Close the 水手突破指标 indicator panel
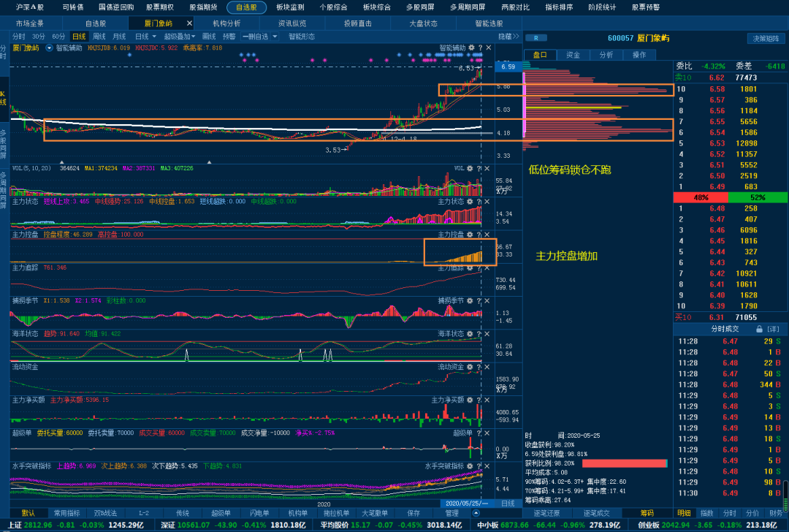Image resolution: width=789 pixels, height=532 pixels. (x=487, y=466)
